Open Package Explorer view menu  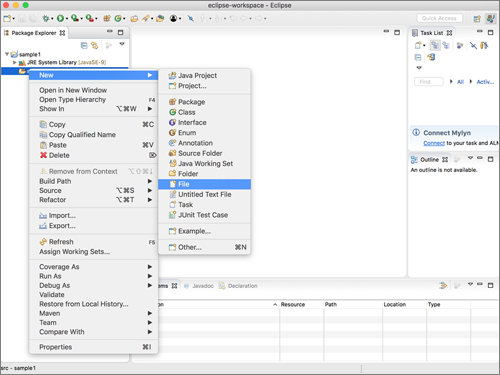(122, 44)
